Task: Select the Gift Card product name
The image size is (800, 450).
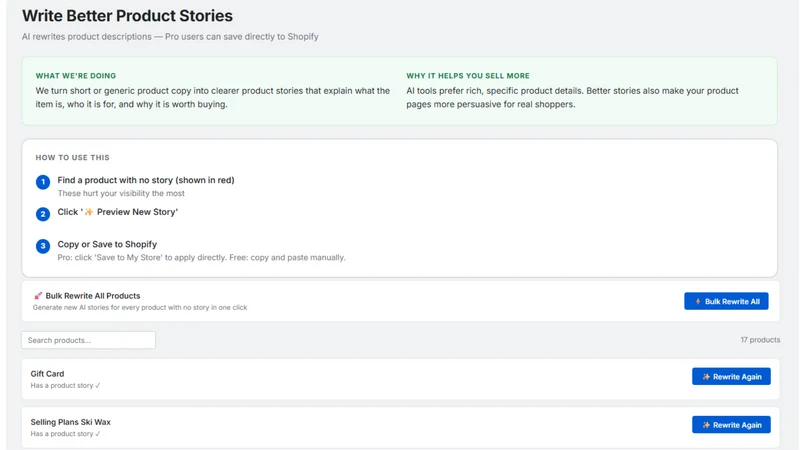Action: click(x=47, y=373)
